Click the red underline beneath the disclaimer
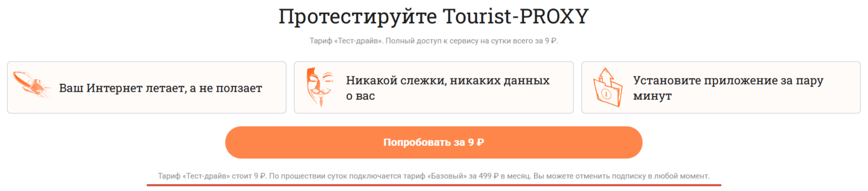This screenshot has width=868, height=191. pos(434,185)
